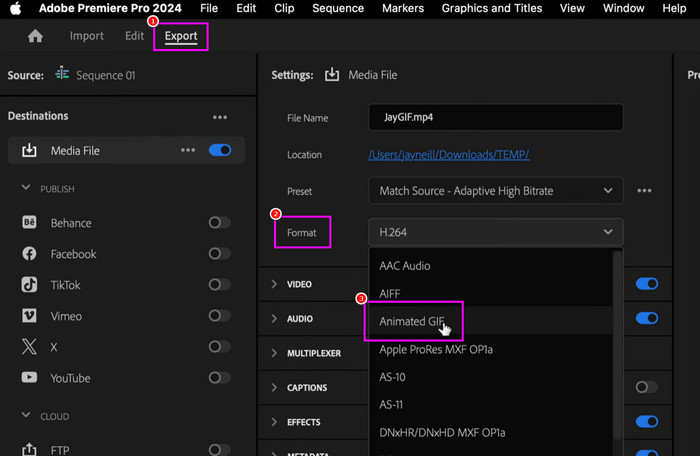Click the File Name field JayGIF.mp4
This screenshot has height=456, width=700.
click(496, 117)
